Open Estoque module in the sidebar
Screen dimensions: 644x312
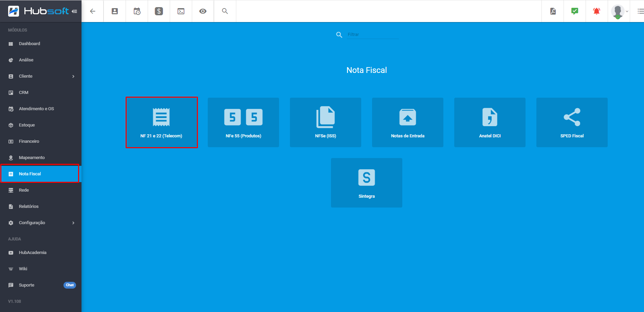(41, 125)
